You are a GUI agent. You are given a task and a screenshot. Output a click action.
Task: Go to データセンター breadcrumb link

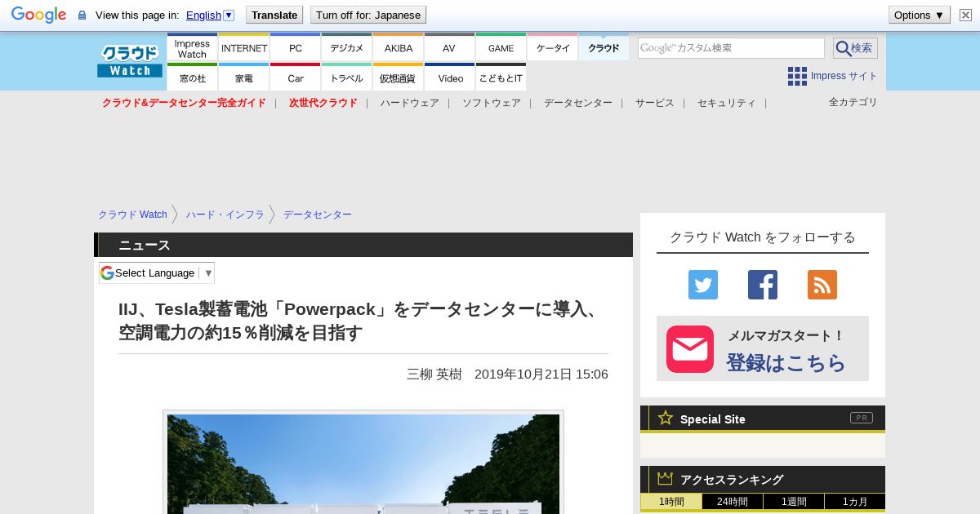coord(318,215)
